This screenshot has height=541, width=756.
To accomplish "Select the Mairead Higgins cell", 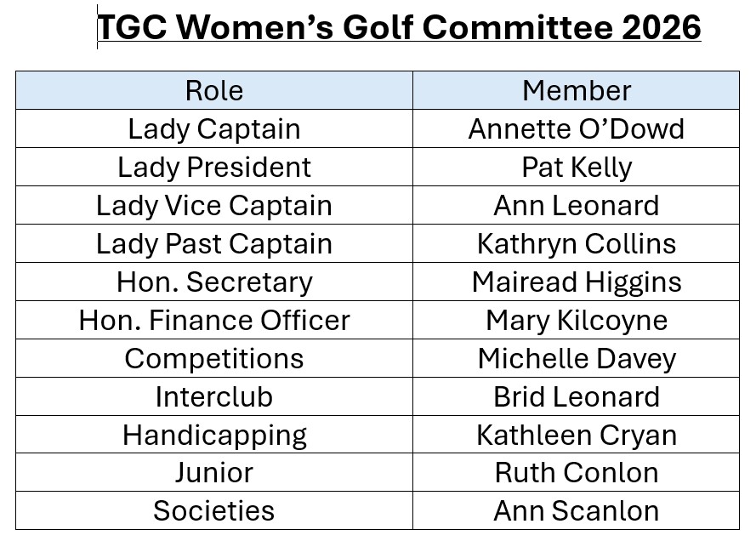I will tap(577, 282).
